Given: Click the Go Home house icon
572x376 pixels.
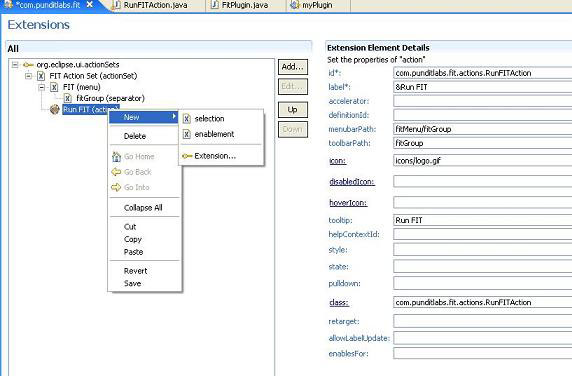Looking at the screenshot, I should [116, 157].
